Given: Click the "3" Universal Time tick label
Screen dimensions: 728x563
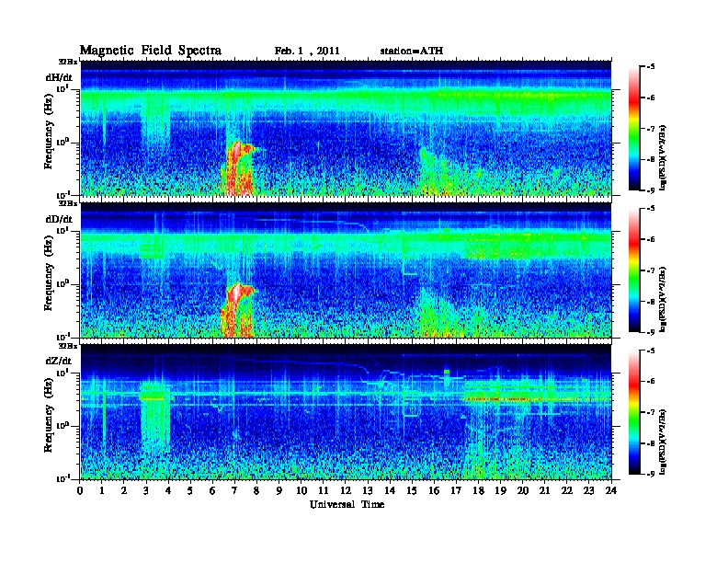Looking at the screenshot, I should [x=147, y=491].
